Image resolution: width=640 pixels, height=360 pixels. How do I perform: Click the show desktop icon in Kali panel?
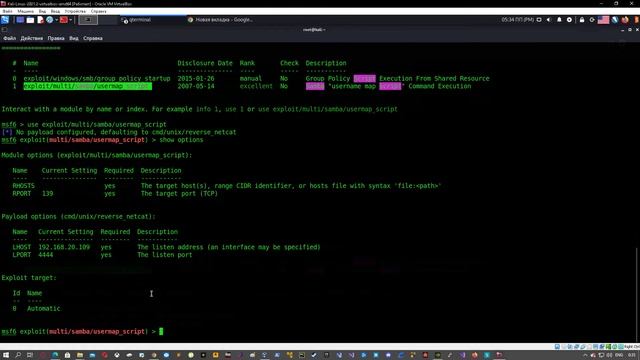[20, 20]
